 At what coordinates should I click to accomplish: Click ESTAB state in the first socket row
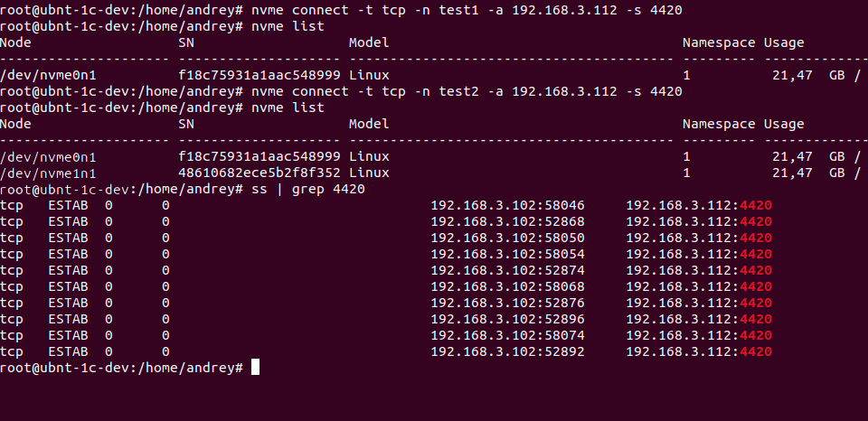[68, 205]
